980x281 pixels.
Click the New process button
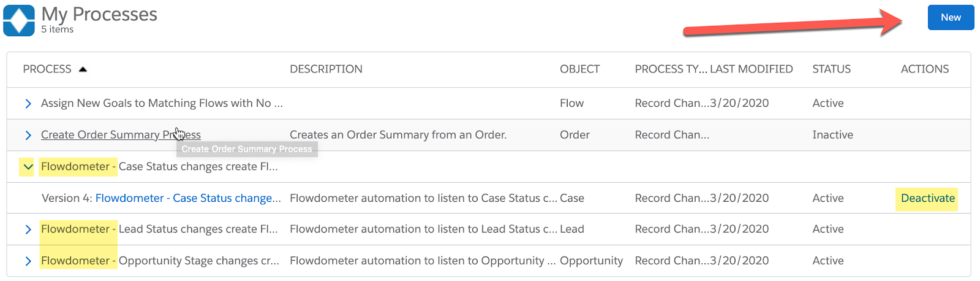[951, 18]
